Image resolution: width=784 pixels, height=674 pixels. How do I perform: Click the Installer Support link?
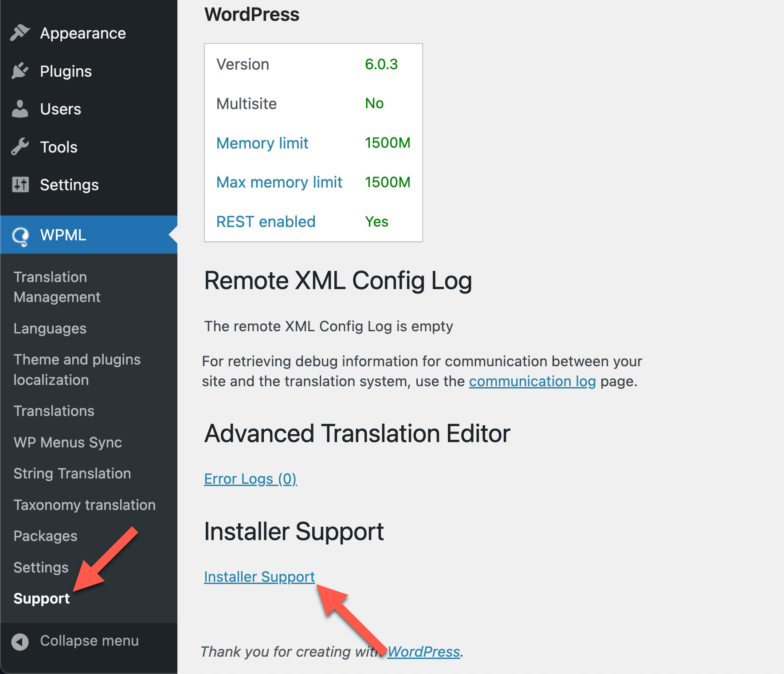tap(259, 576)
